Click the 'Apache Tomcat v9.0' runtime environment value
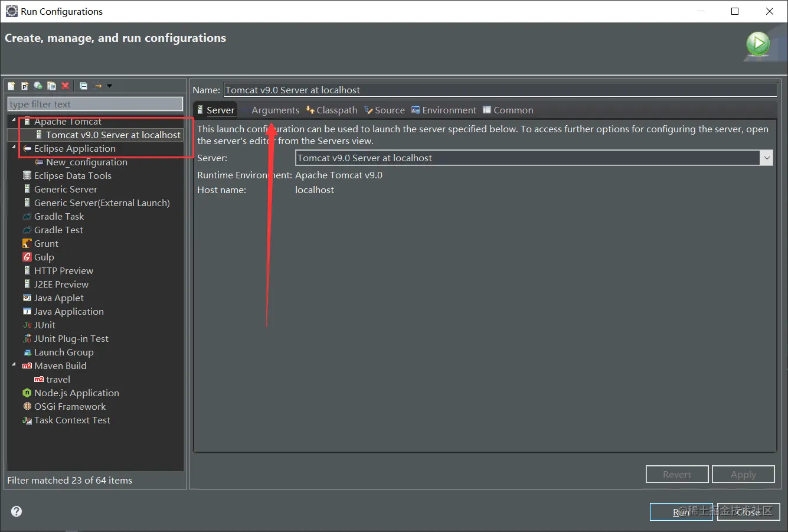 pyautogui.click(x=339, y=175)
